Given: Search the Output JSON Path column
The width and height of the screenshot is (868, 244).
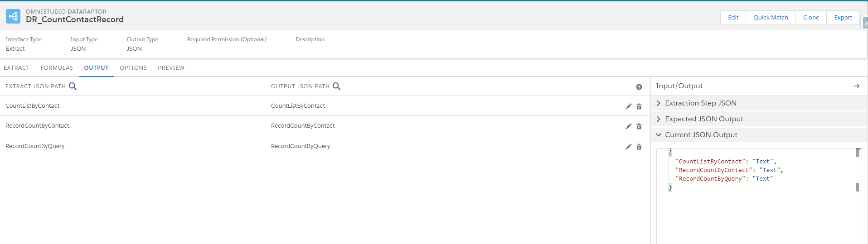Looking at the screenshot, I should 336,86.
